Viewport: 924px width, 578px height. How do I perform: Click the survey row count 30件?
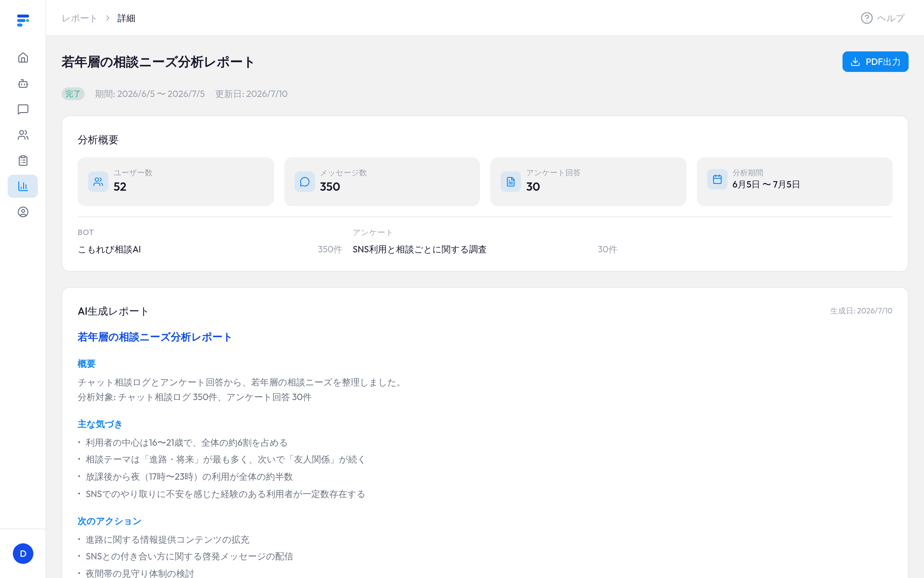[x=607, y=249]
